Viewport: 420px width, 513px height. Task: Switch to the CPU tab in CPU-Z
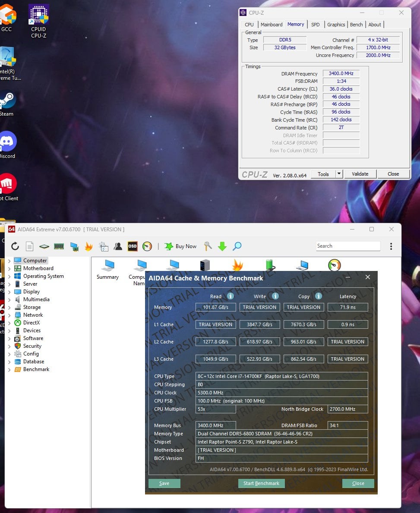coord(249,25)
